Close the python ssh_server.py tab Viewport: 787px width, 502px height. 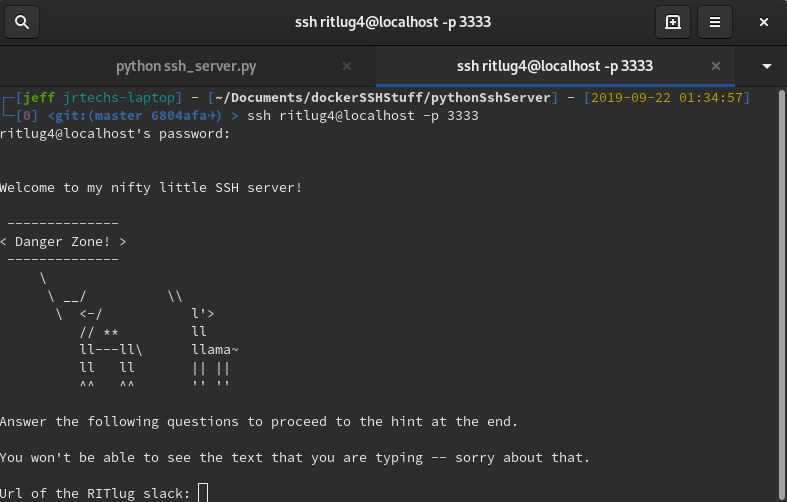347,67
